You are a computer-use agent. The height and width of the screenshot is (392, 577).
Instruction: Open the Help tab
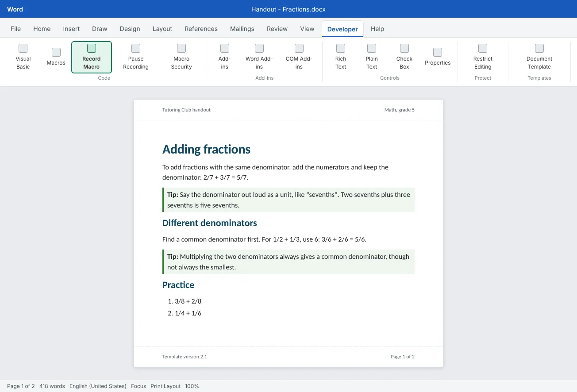tap(377, 29)
